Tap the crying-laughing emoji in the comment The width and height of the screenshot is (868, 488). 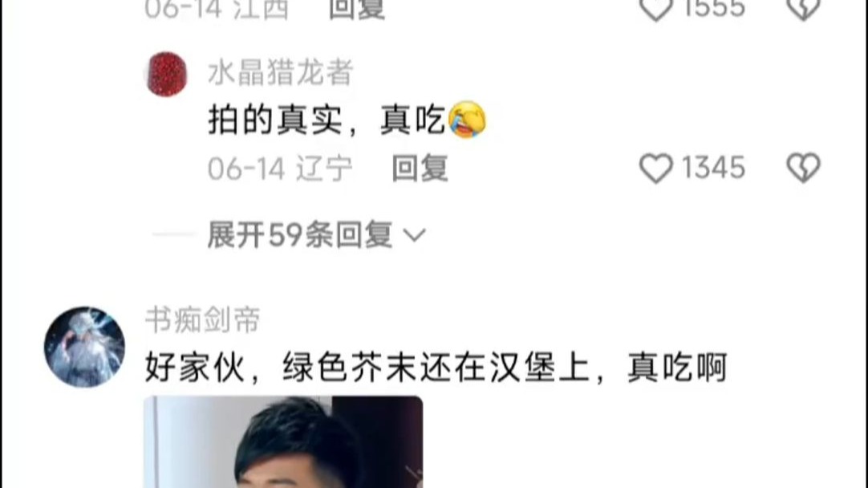(468, 120)
